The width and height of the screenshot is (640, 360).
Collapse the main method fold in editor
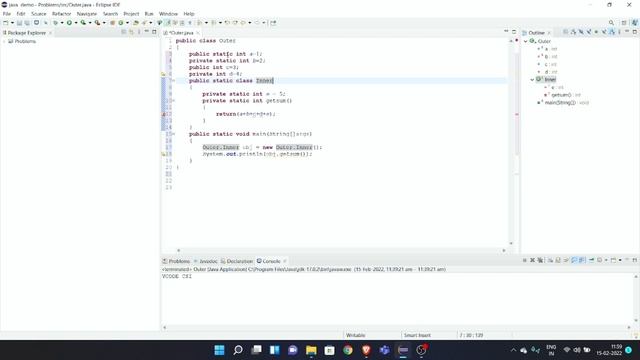click(173, 134)
